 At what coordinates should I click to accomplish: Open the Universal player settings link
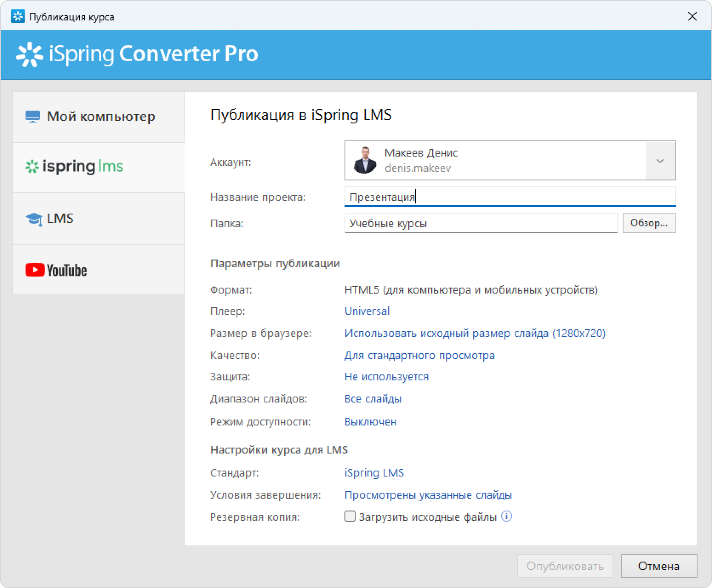[367, 311]
